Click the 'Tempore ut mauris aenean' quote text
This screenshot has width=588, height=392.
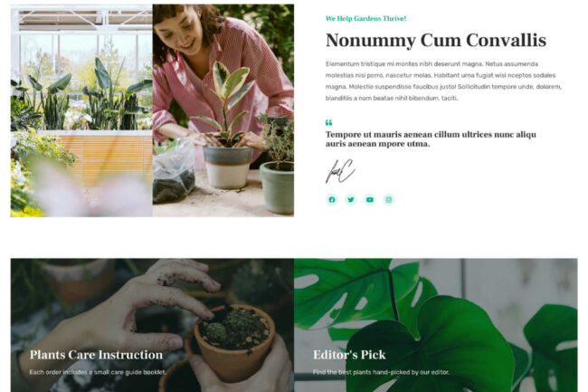(431, 139)
